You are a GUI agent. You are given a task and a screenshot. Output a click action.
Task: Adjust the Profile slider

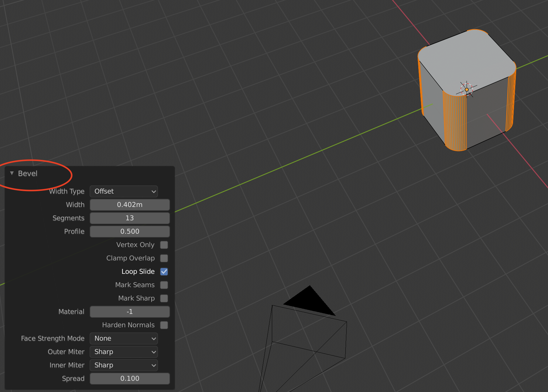coord(130,232)
